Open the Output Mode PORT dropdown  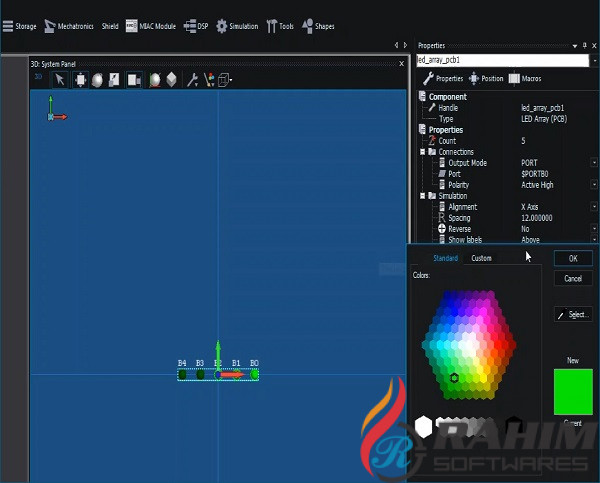click(594, 163)
